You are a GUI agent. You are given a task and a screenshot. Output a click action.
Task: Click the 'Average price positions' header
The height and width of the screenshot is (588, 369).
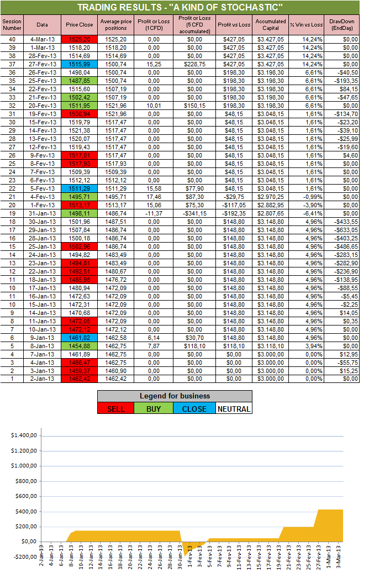[x=116, y=25]
